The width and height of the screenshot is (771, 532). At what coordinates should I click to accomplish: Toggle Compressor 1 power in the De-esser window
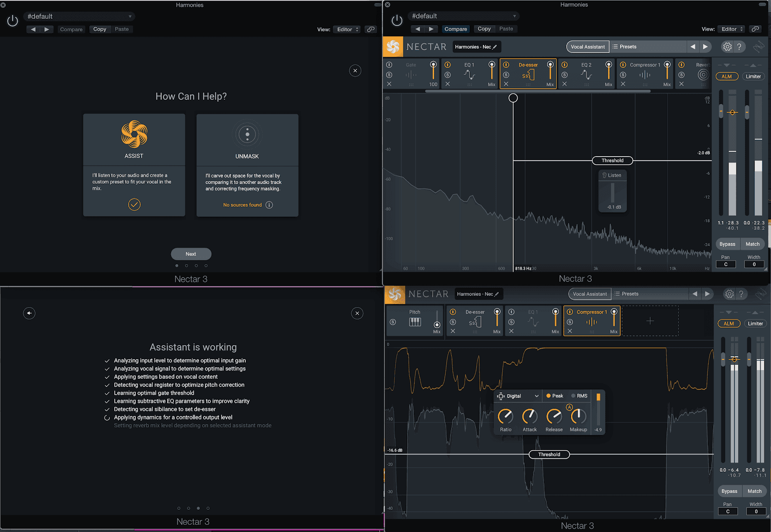(x=623, y=65)
